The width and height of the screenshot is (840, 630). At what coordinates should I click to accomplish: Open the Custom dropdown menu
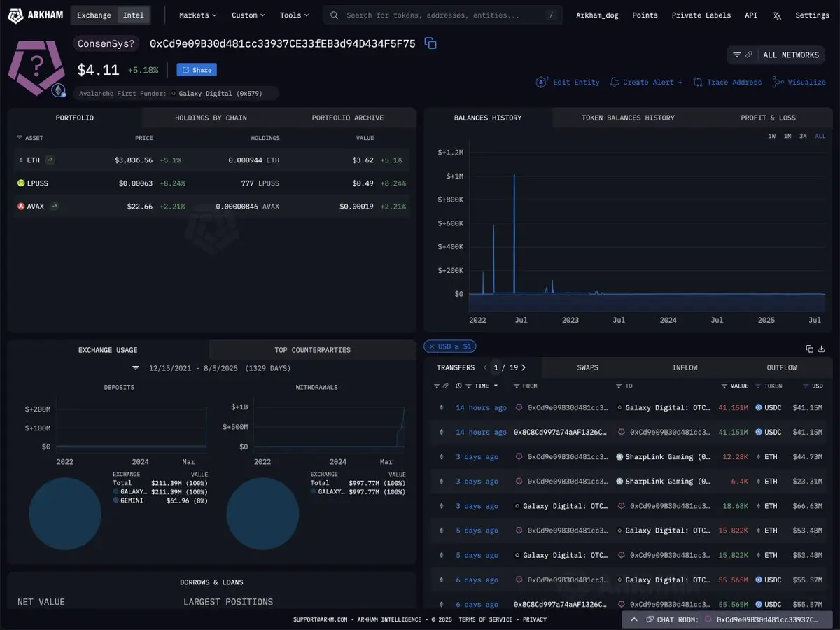point(248,15)
